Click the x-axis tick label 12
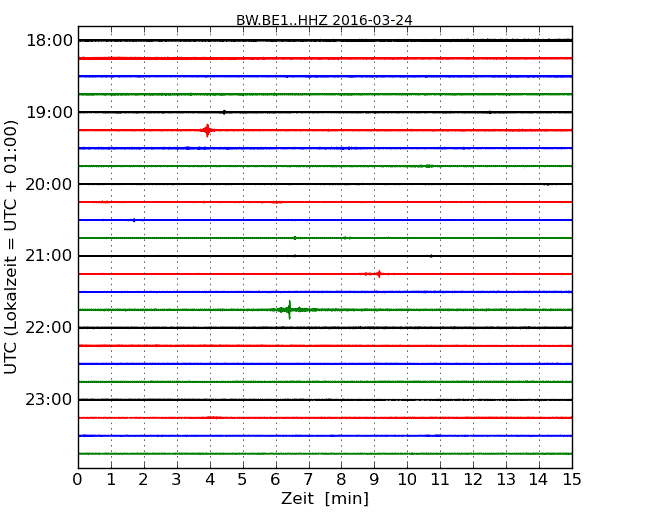This screenshot has width=650, height=520. 473,480
